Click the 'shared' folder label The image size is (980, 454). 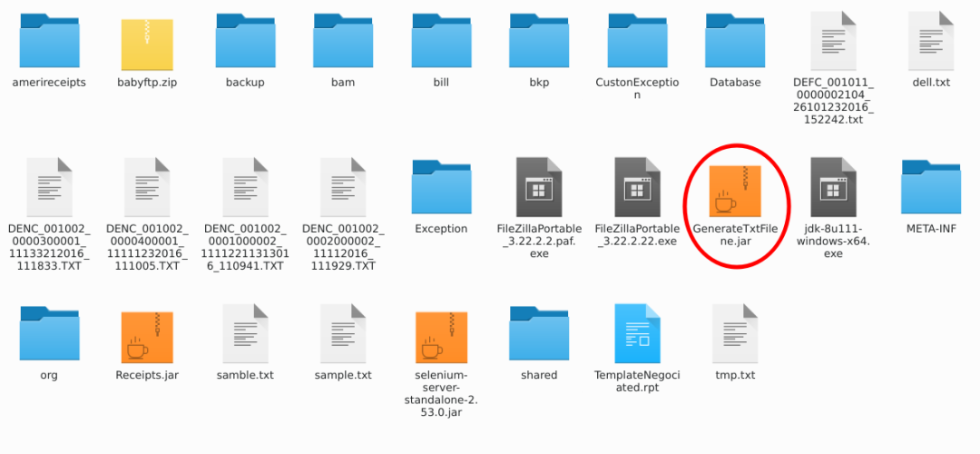539,375
